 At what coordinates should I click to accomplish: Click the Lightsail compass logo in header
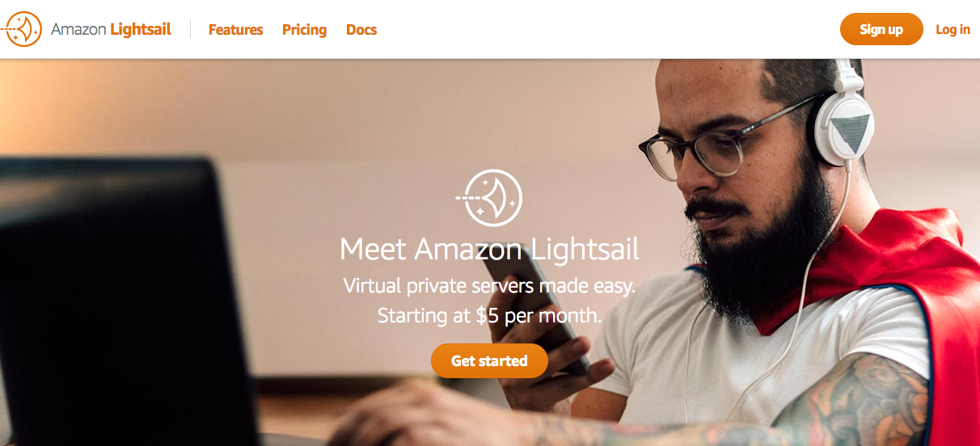[x=22, y=29]
